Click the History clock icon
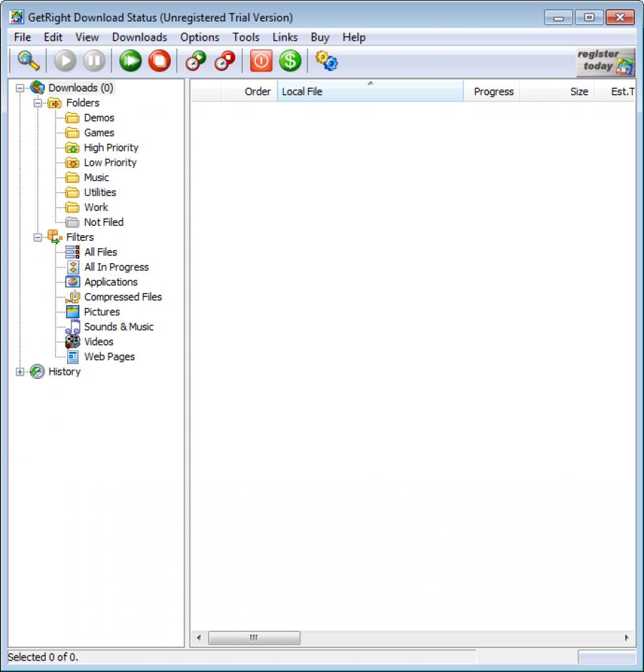 tap(37, 372)
